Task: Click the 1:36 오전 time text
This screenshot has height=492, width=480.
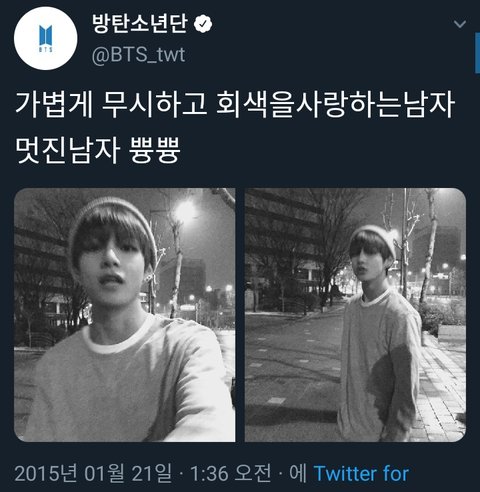Action: pos(231,473)
